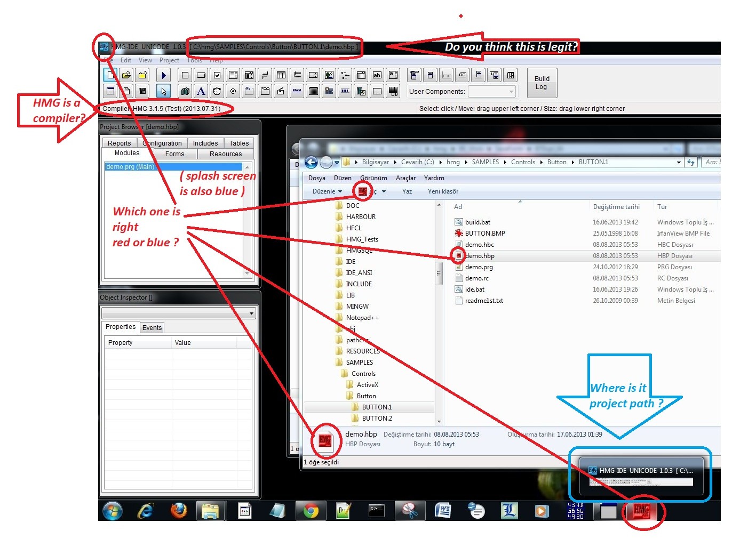Click Yeni klasör in the Explorer toolbar
Screen dimensions: 756x555
[x=443, y=191]
